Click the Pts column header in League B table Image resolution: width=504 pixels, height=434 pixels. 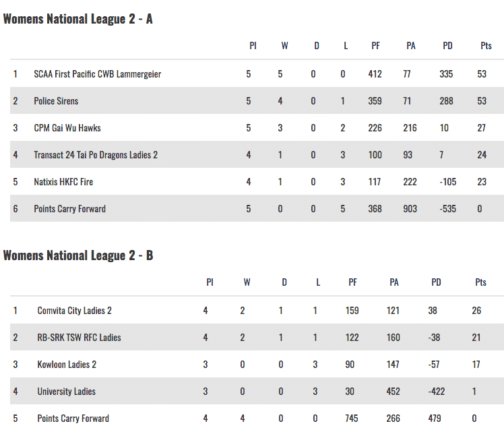480,282
